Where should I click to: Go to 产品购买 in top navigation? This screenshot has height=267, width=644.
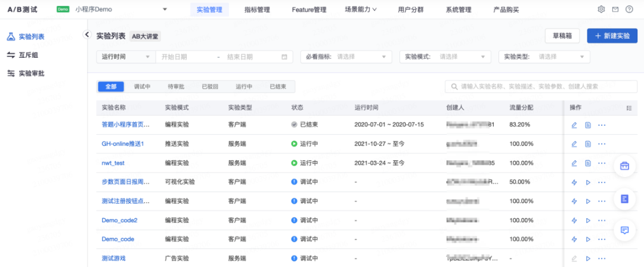tap(506, 10)
